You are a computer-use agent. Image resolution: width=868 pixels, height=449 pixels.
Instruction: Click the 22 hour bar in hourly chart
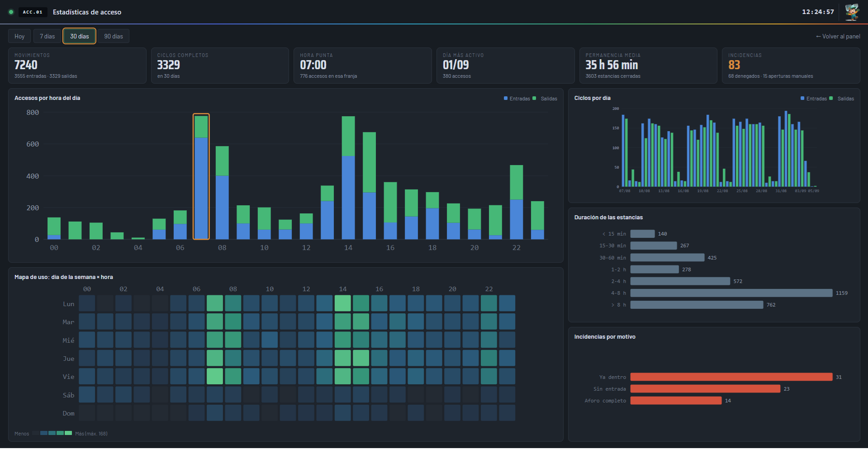[517, 202]
